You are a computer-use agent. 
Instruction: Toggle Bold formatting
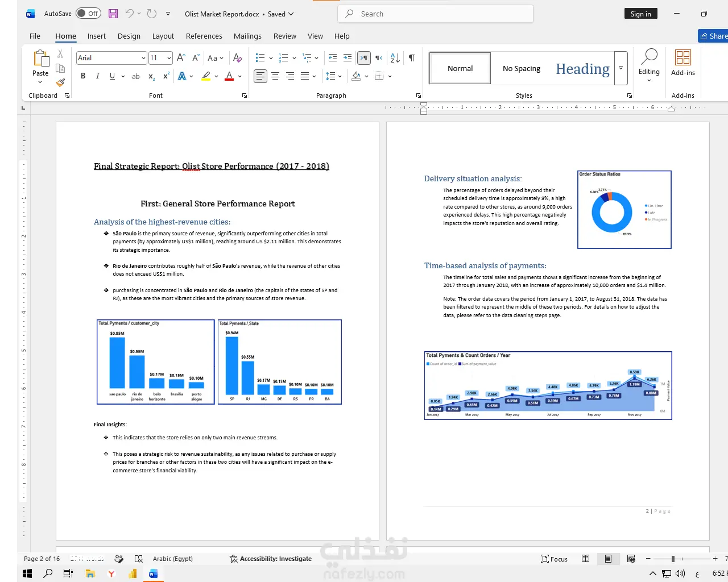pos(83,76)
